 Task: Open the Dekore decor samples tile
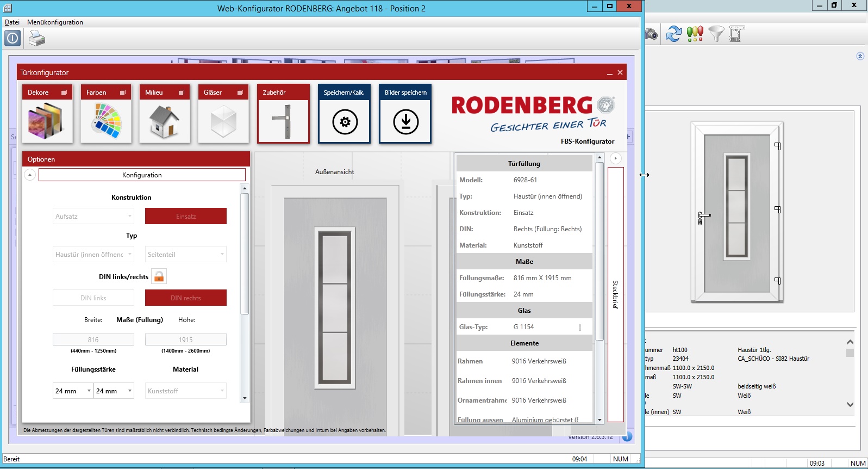coord(47,114)
